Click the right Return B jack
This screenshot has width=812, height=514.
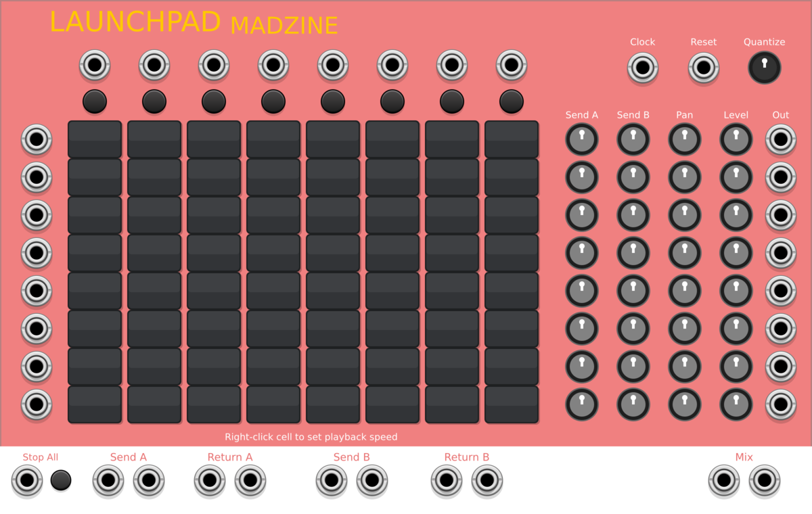click(x=487, y=481)
